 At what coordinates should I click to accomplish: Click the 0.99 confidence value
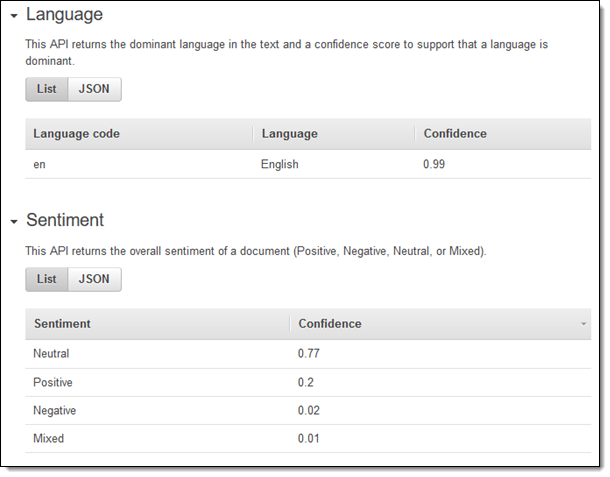pyautogui.click(x=434, y=164)
